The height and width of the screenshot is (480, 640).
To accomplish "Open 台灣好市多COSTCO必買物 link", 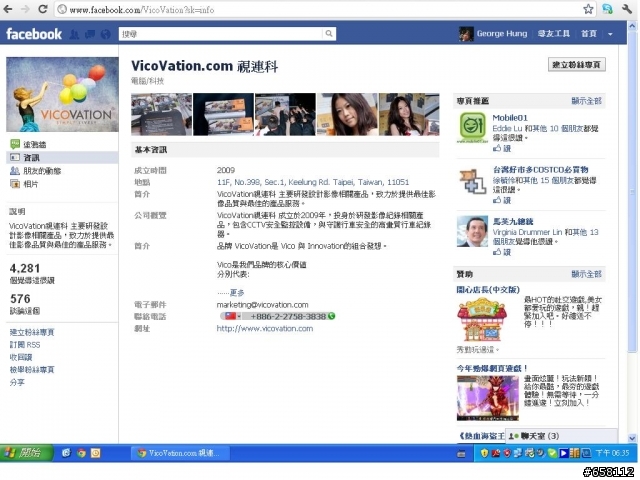I will click(540, 169).
